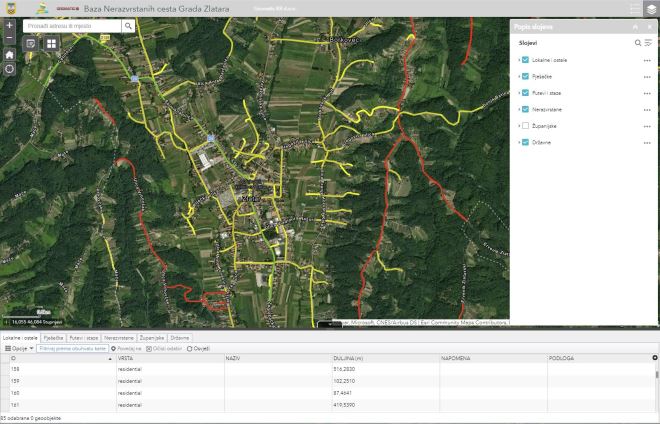Zoom out of the map
Viewport: 660px width, 424px height.
click(x=9, y=36)
